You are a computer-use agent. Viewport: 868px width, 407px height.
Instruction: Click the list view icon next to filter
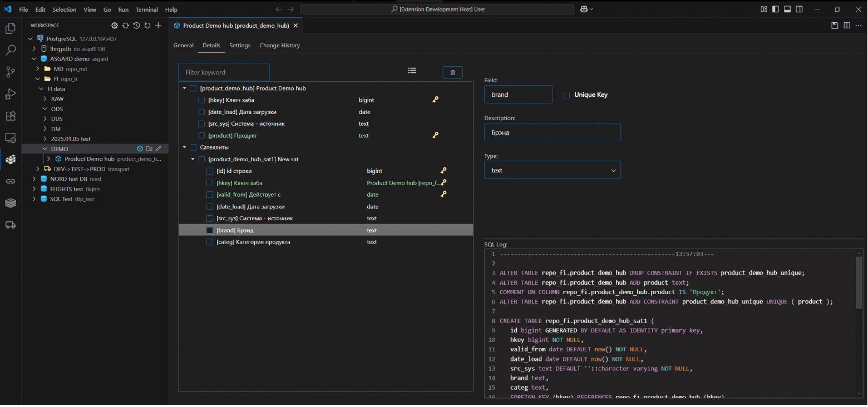coord(412,71)
